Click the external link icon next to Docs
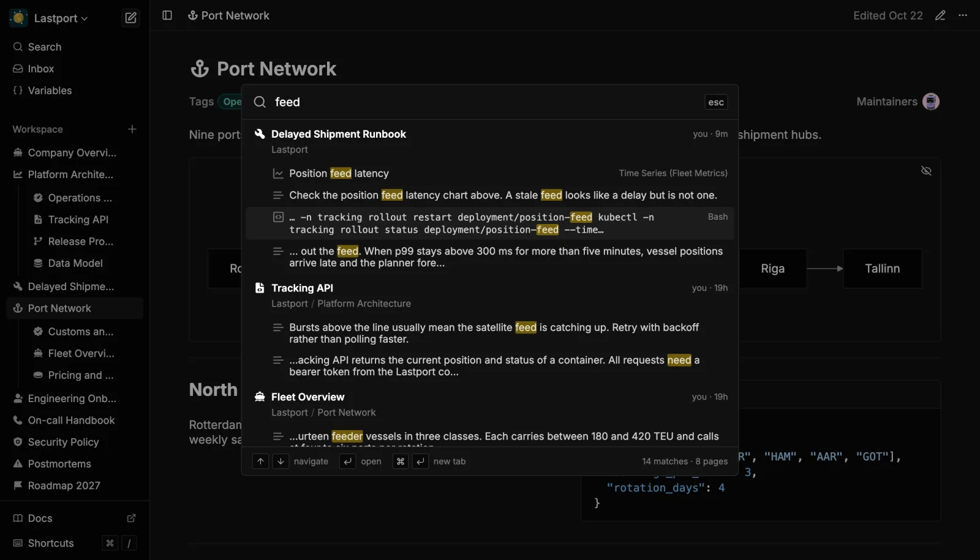This screenshot has width=980, height=560. [x=131, y=518]
